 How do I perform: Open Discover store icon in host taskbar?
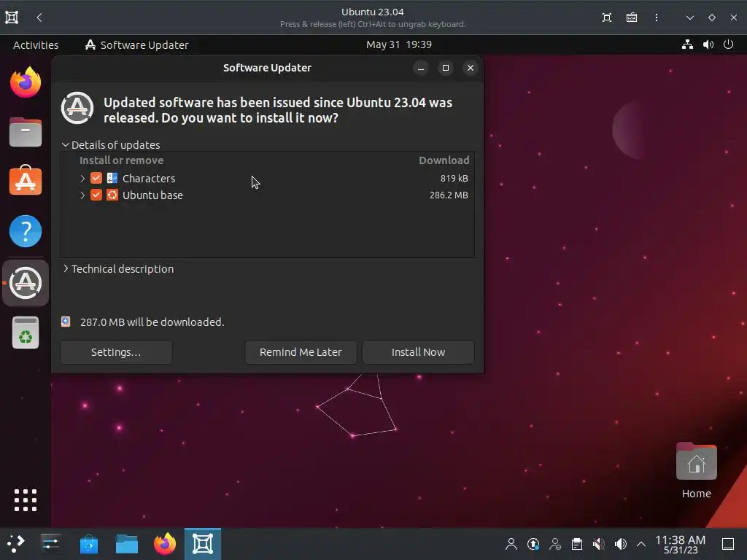coord(88,543)
